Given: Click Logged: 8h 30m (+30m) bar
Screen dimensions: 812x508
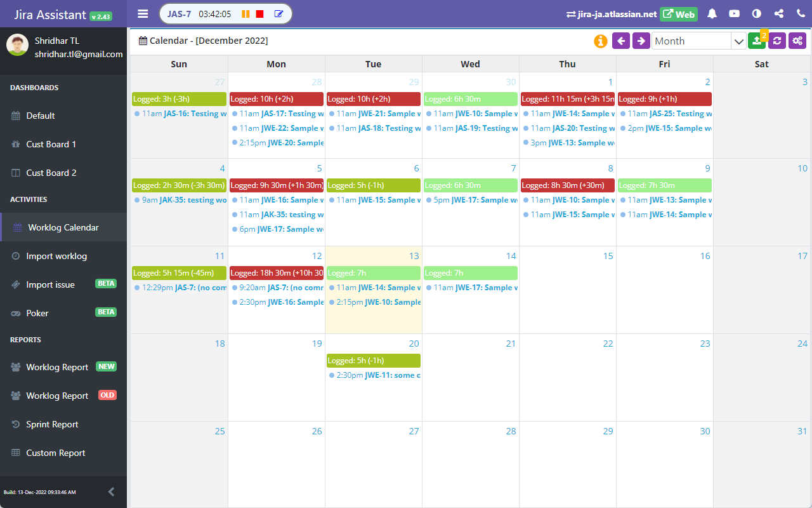Looking at the screenshot, I should point(568,185).
